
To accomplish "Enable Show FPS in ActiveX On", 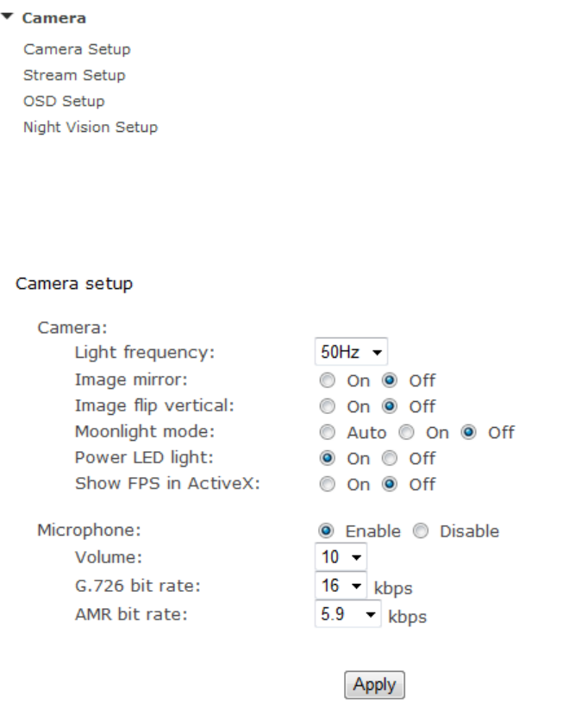I will [327, 484].
